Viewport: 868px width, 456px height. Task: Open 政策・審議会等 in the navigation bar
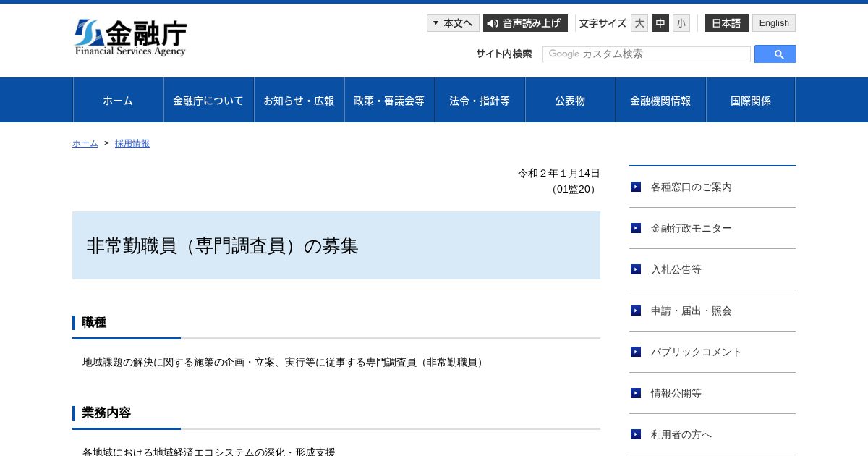pos(389,100)
